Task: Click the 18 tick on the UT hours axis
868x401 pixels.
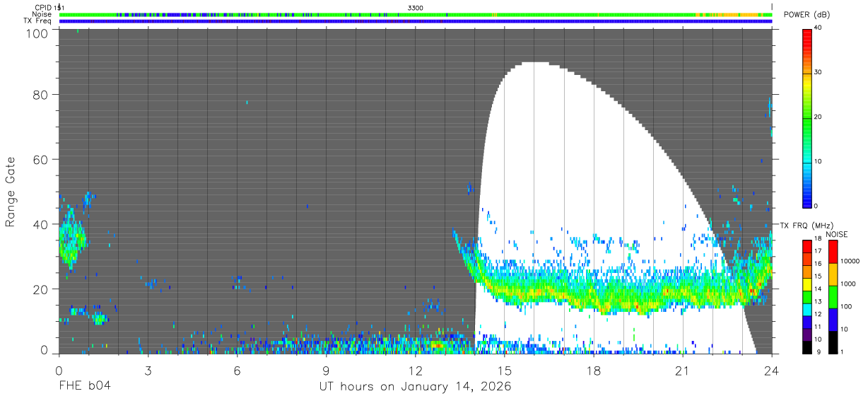Action: point(593,371)
